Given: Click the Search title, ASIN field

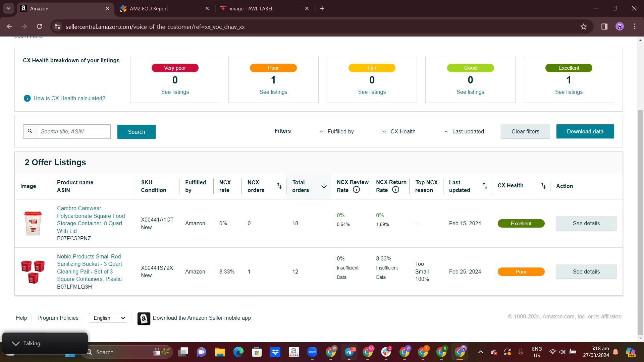Looking at the screenshot, I should pos(74,131).
